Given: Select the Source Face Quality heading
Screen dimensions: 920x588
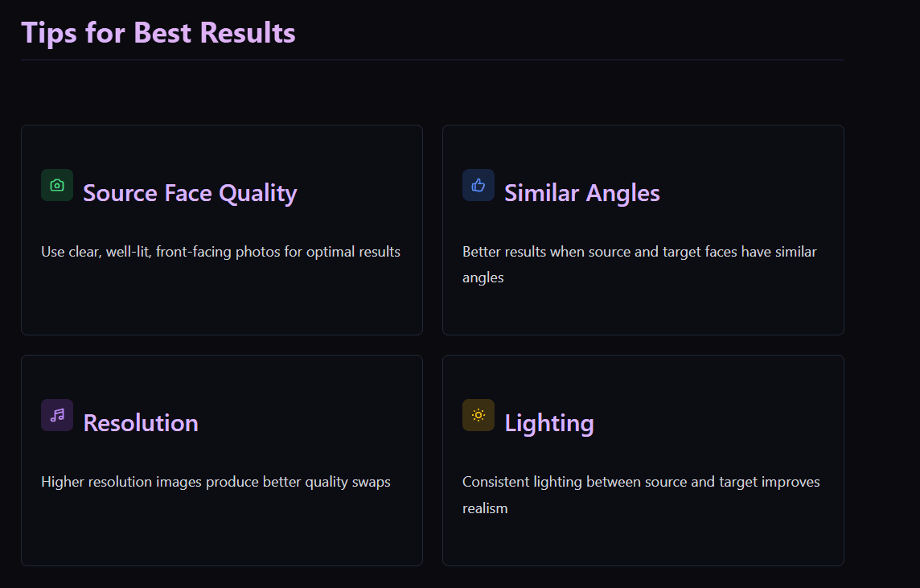Looking at the screenshot, I should point(190,193).
